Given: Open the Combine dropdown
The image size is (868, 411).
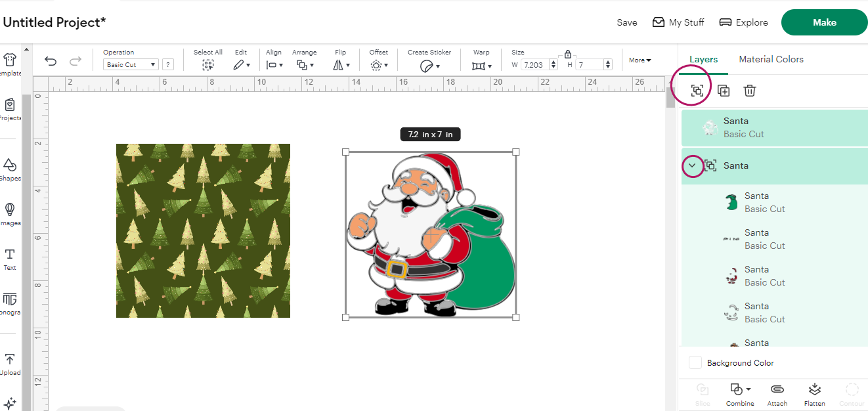Looking at the screenshot, I should (x=740, y=389).
